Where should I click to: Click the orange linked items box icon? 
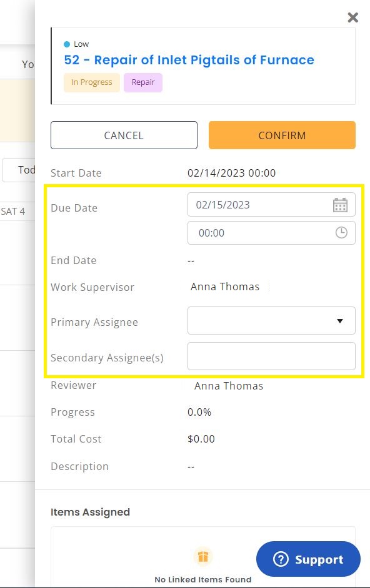click(x=203, y=557)
